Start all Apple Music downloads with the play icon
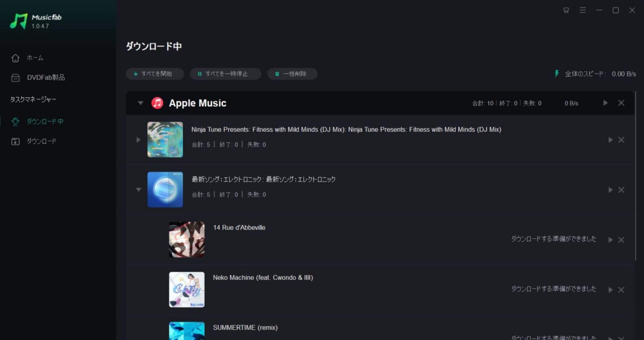The height and width of the screenshot is (340, 644). [x=605, y=103]
